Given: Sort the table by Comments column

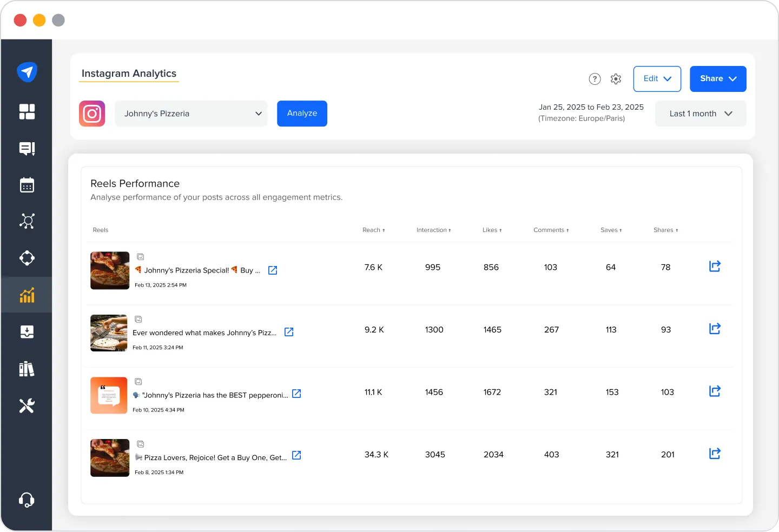Looking at the screenshot, I should pyautogui.click(x=551, y=230).
